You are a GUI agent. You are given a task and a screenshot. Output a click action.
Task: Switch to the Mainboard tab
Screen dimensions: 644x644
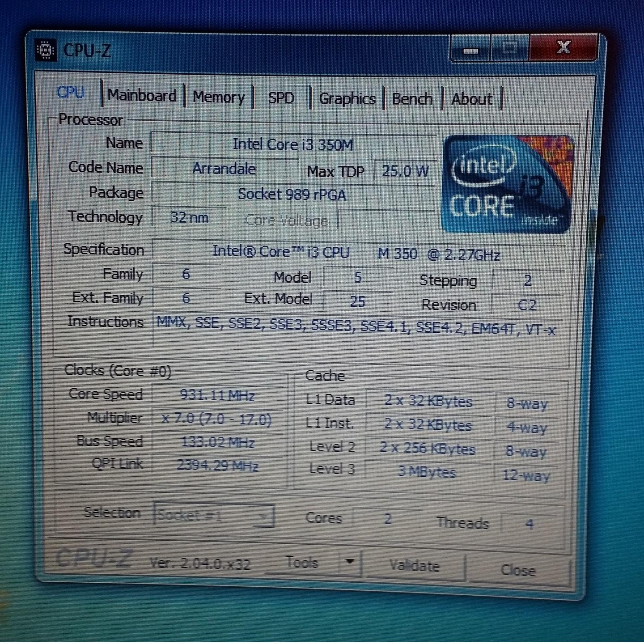pos(142,96)
